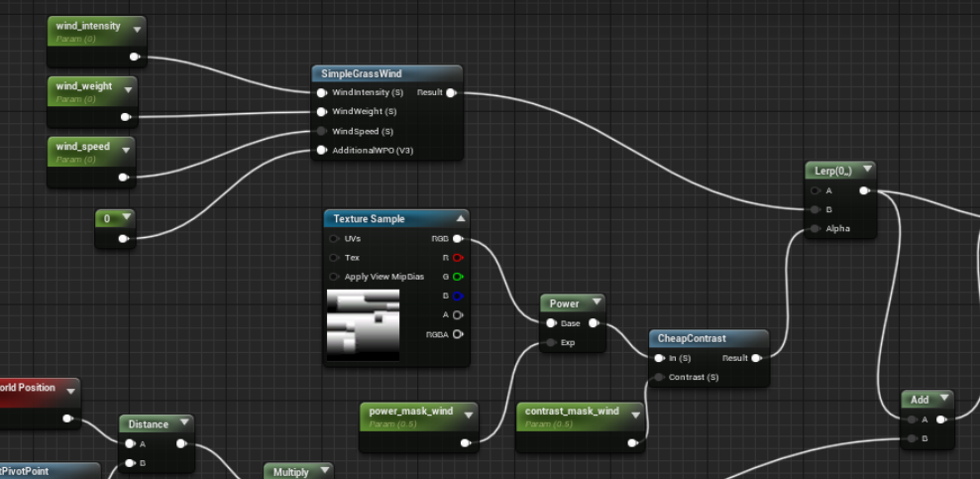Click the Power node Exp input pin

(551, 343)
